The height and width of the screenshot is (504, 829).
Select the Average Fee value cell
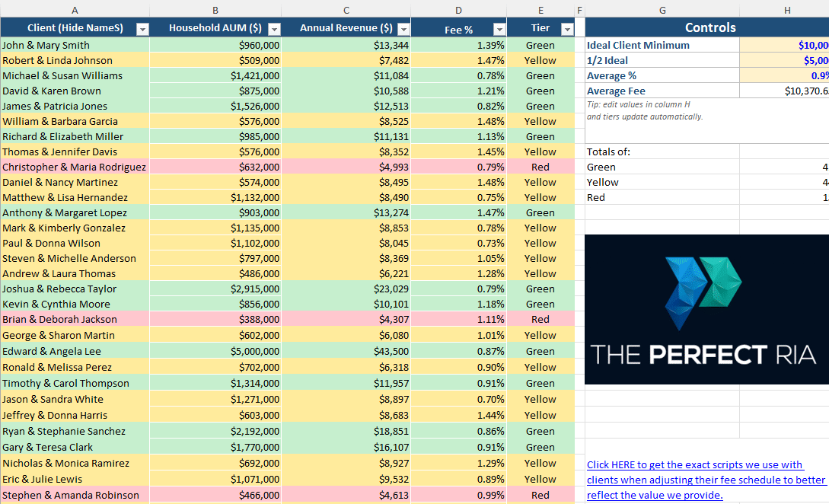[x=785, y=91]
